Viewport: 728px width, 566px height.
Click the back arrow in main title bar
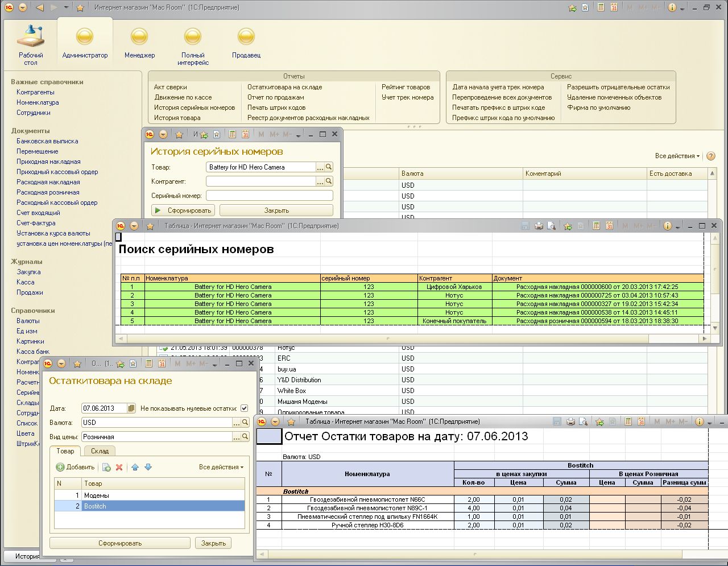tap(40, 7)
